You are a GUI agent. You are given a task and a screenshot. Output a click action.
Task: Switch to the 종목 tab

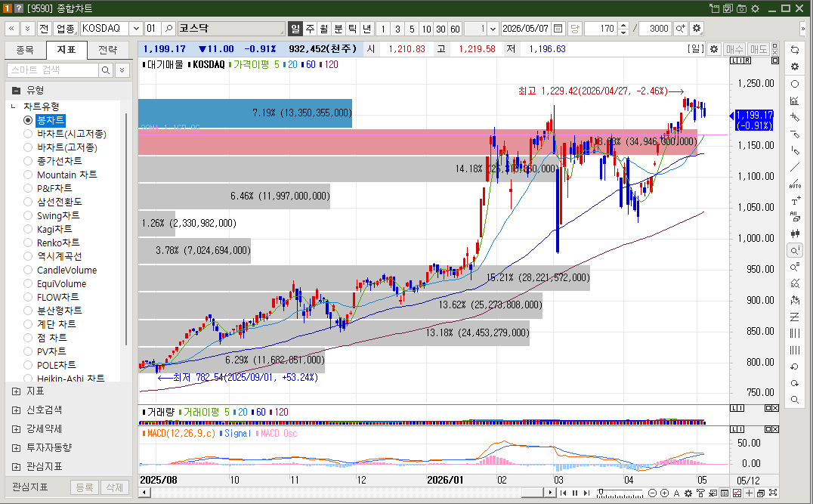25,50
